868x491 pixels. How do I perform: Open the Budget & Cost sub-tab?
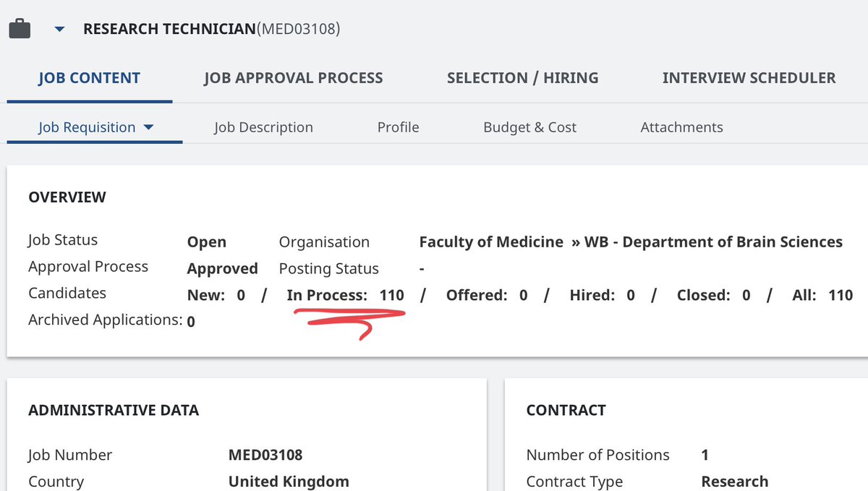pos(530,127)
